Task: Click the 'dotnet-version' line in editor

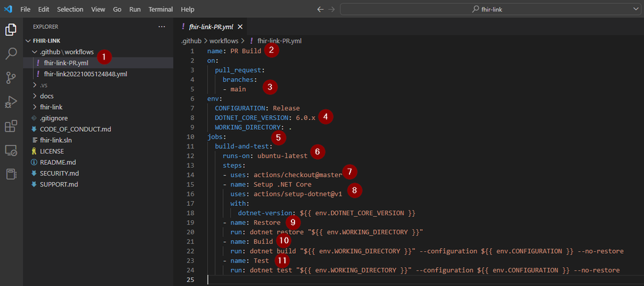Action: 327,213
